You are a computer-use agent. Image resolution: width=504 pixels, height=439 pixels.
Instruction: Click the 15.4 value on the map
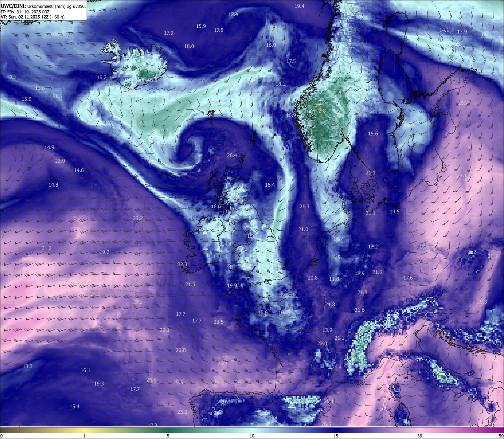click(74, 406)
